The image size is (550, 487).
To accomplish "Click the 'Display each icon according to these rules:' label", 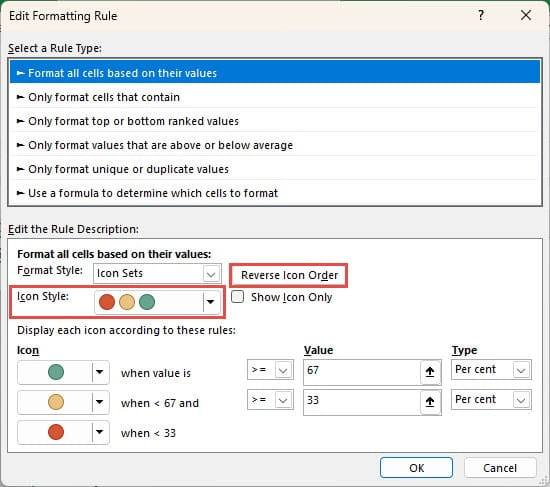I will pyautogui.click(x=126, y=330).
